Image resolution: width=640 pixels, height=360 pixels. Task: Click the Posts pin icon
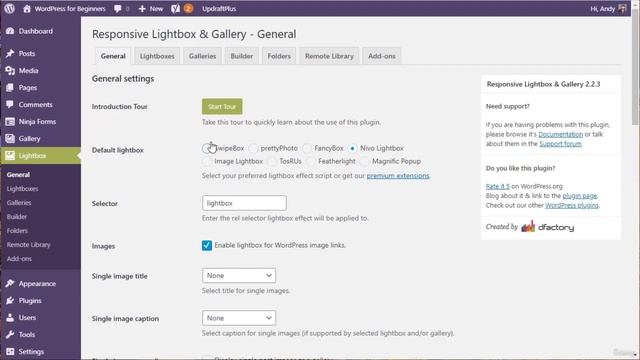(x=10, y=53)
